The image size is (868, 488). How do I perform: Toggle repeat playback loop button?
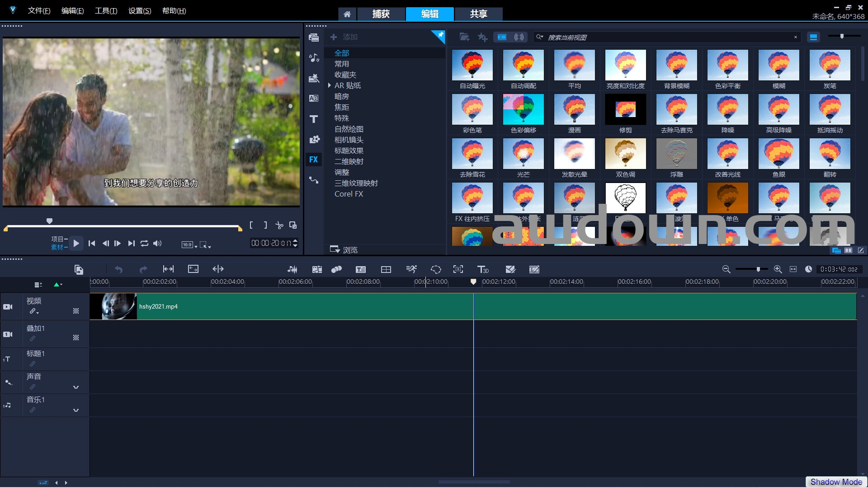pos(144,244)
